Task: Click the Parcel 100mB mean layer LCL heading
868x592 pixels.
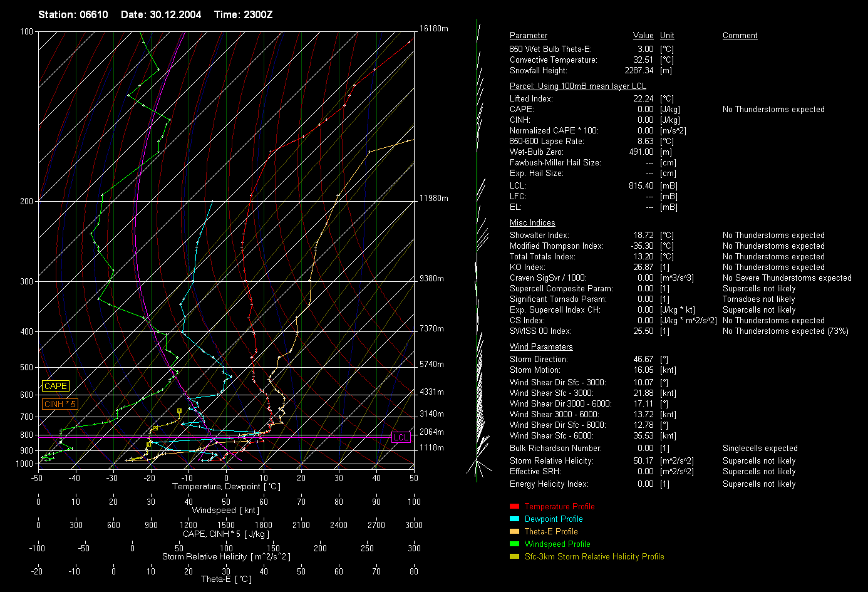Action: click(x=577, y=86)
